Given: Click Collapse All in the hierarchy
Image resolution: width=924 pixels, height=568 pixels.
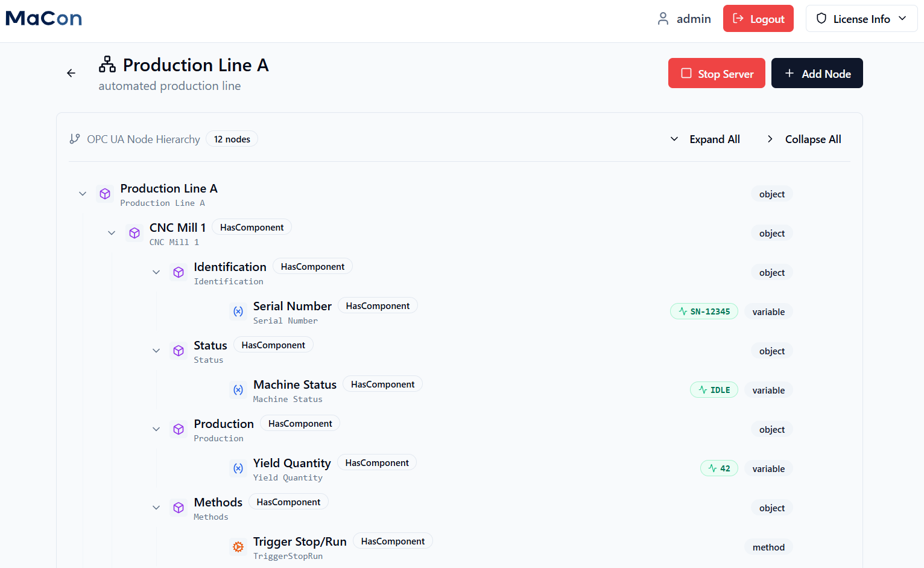Looking at the screenshot, I should click(805, 139).
